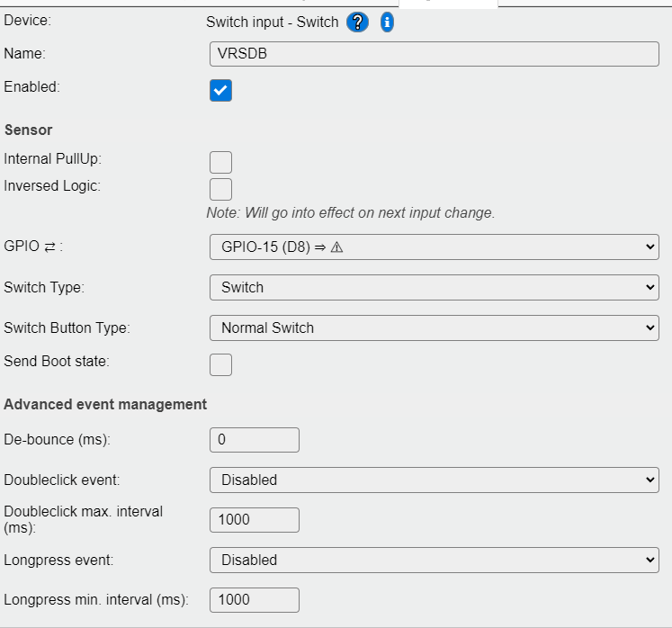Click the GPIO bidirectional arrows symbol
The height and width of the screenshot is (628, 672).
50,247
